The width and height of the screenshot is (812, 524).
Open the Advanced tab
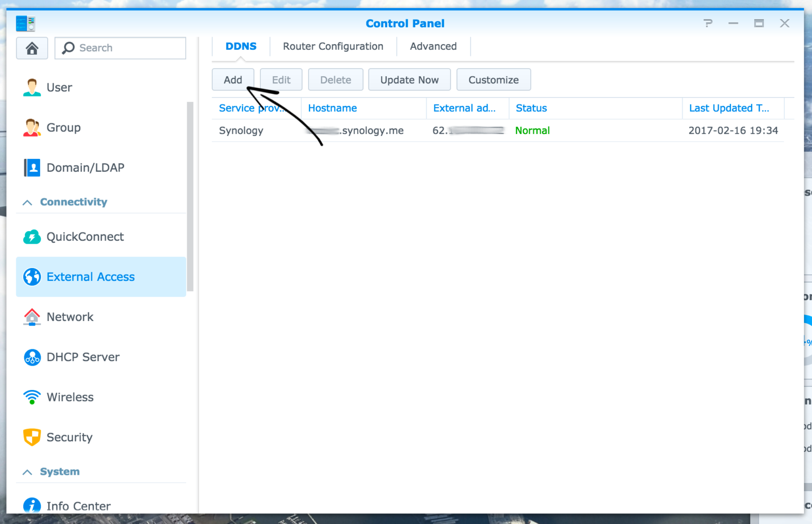(x=433, y=46)
